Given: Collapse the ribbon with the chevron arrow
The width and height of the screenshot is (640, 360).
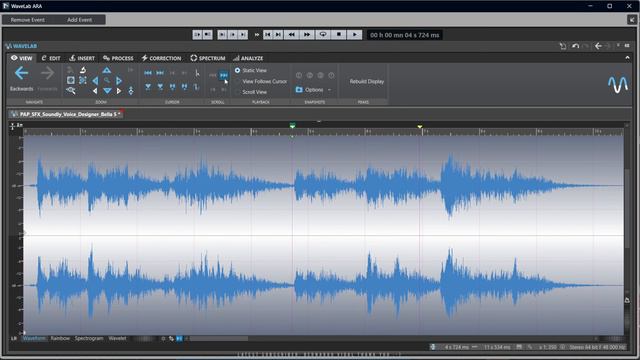Looking at the screenshot, I should (x=627, y=58).
